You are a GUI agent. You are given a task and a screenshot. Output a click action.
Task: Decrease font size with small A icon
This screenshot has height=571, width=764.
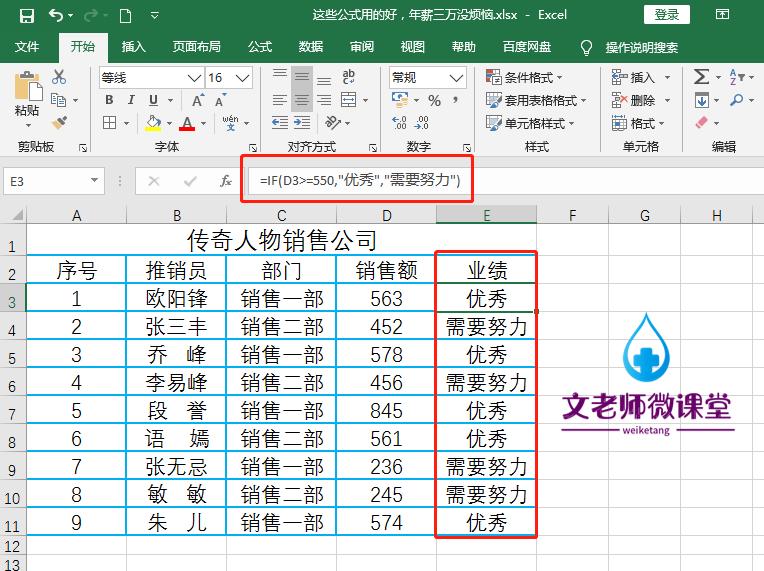(x=219, y=101)
